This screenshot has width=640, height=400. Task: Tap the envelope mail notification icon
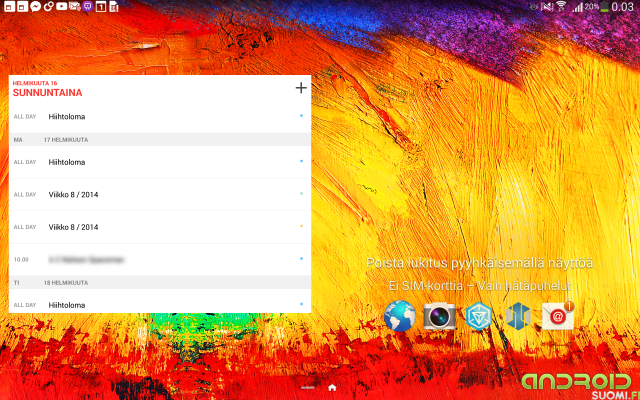[x=75, y=6]
